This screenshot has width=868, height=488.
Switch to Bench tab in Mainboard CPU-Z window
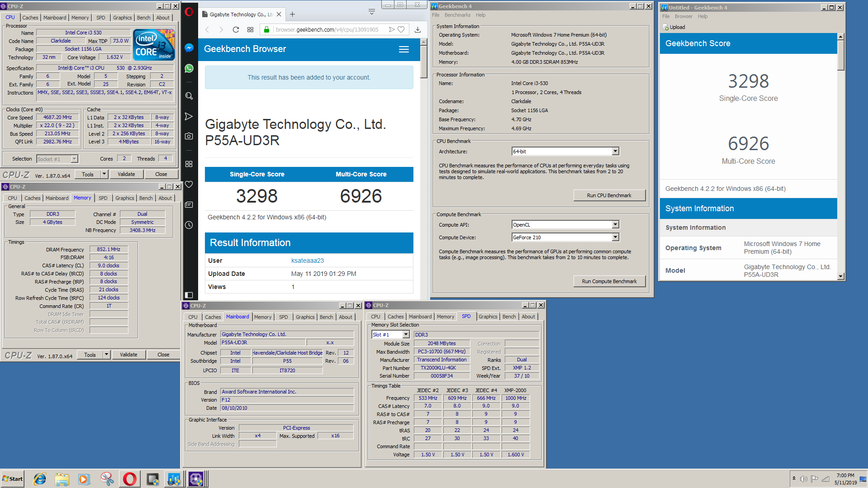[x=326, y=317]
